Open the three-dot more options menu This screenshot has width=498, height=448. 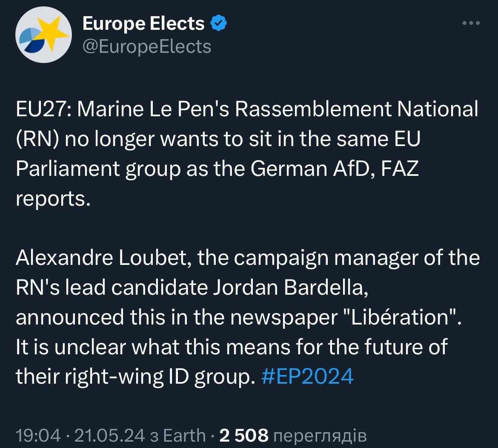tap(471, 23)
